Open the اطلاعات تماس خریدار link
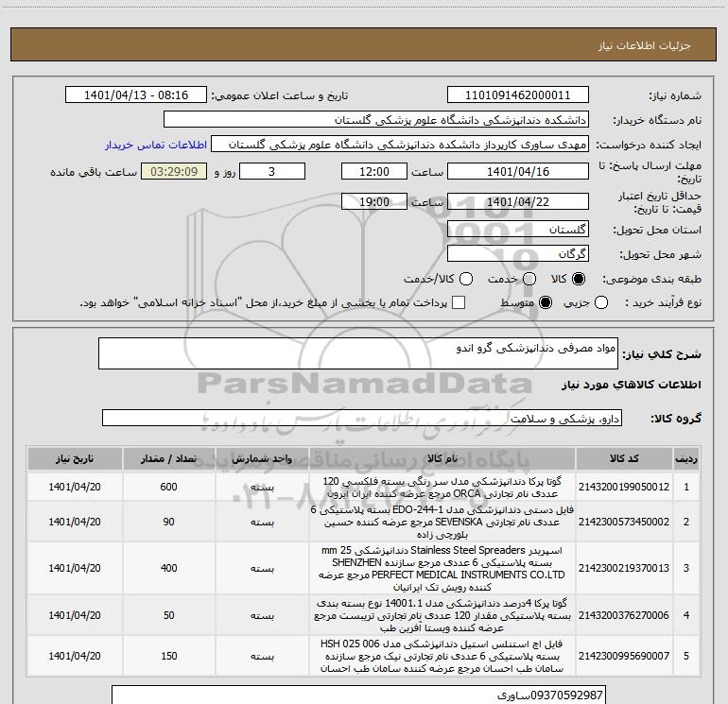Viewport: 728px width, 704px height. [156, 145]
